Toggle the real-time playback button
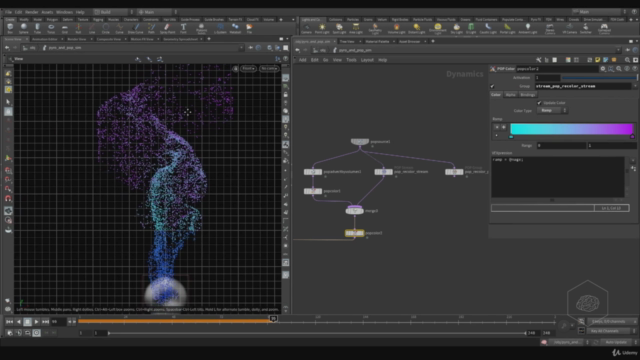 [36, 333]
